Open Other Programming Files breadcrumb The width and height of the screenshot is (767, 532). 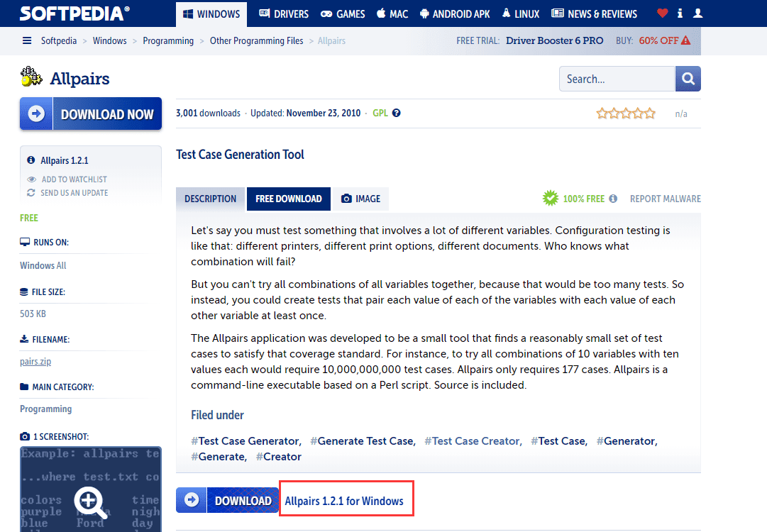[x=256, y=40]
